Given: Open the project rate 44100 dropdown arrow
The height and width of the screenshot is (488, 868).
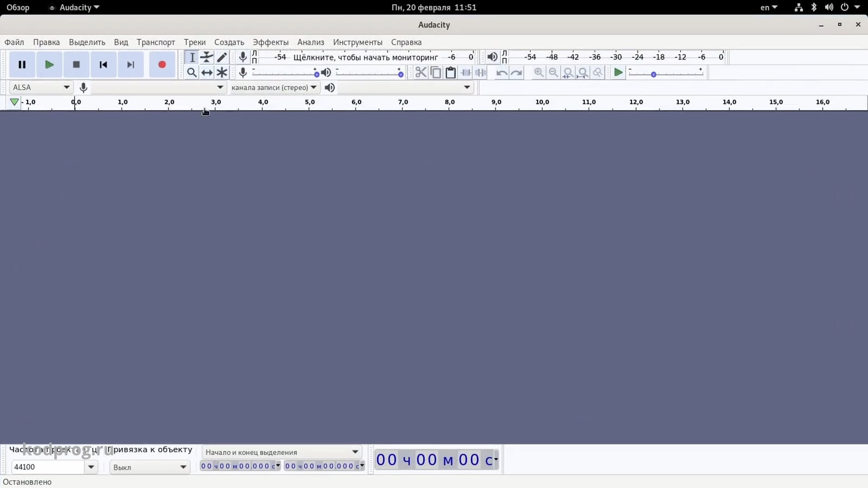Looking at the screenshot, I should (91, 467).
